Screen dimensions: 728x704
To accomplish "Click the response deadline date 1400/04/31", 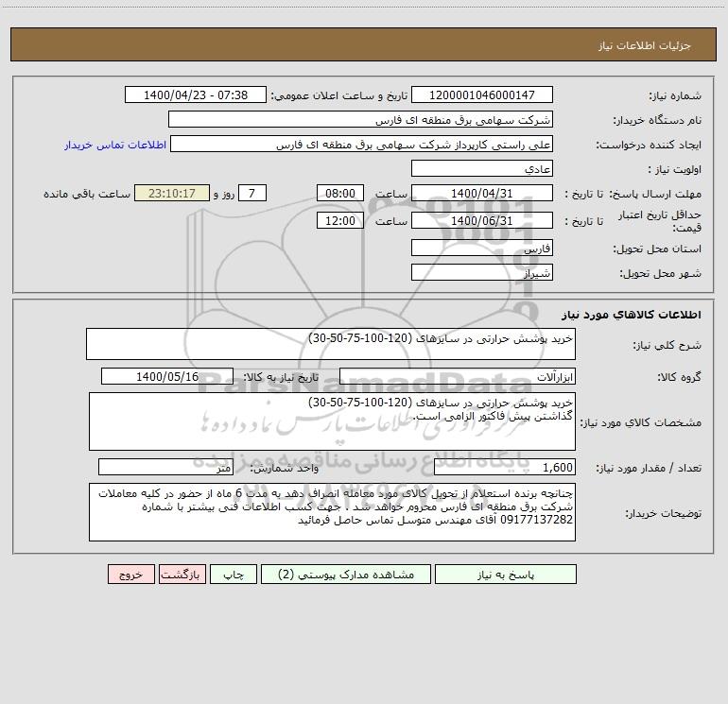I will click(482, 193).
